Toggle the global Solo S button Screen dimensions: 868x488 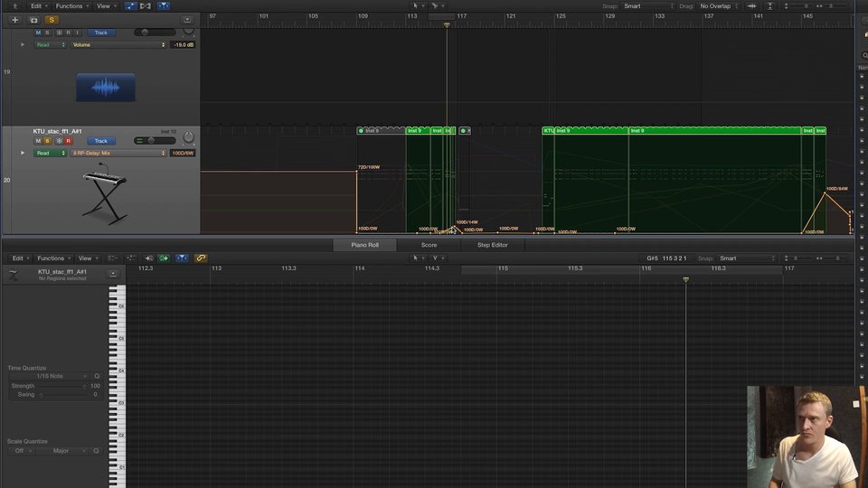click(52, 20)
